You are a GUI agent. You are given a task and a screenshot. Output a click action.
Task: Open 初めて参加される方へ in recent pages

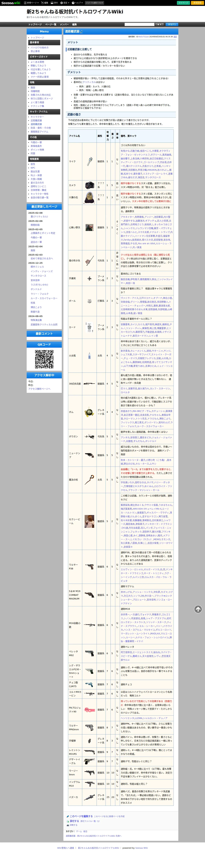tap(42, 258)
